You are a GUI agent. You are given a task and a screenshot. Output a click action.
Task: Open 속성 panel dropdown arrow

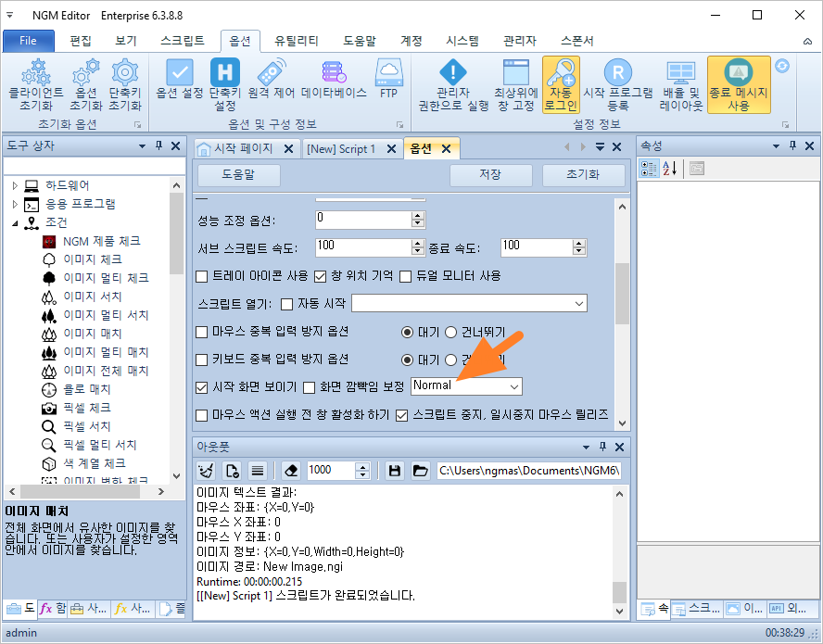click(777, 145)
